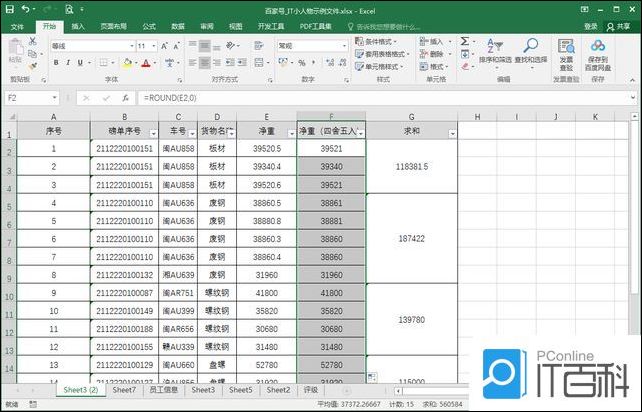Open the number format dropdown (常规)

pyautogui.click(x=344, y=46)
